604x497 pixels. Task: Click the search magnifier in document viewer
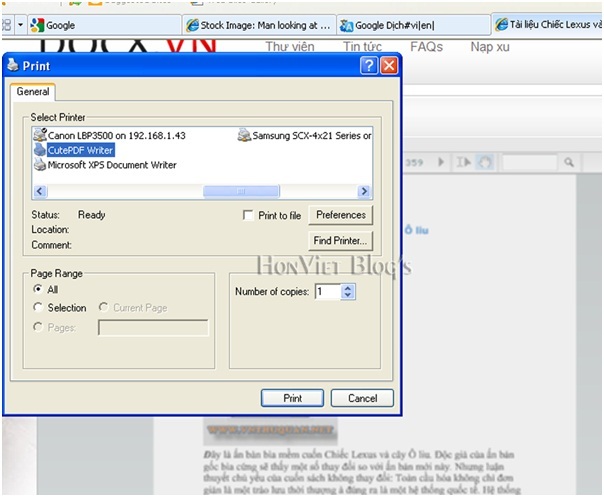[x=569, y=162]
